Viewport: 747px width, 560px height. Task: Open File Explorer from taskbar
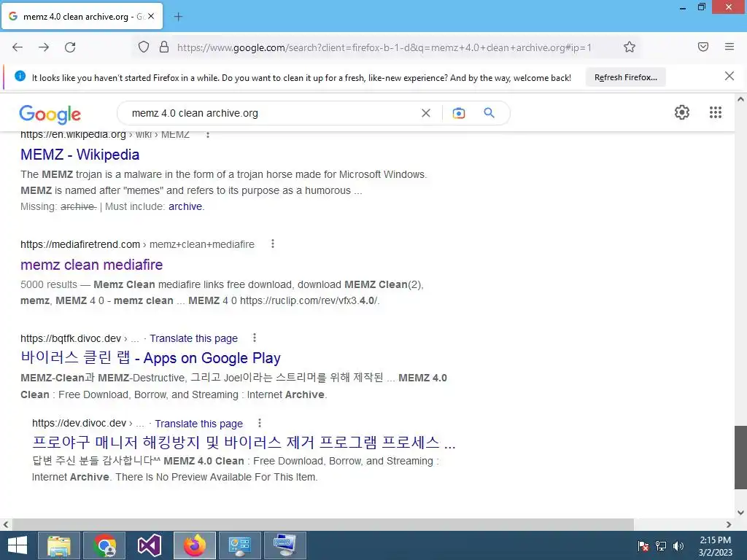click(59, 545)
